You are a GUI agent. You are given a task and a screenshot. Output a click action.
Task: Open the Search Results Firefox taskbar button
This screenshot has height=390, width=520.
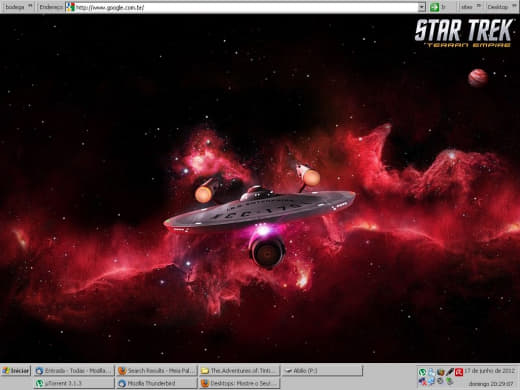point(156,371)
